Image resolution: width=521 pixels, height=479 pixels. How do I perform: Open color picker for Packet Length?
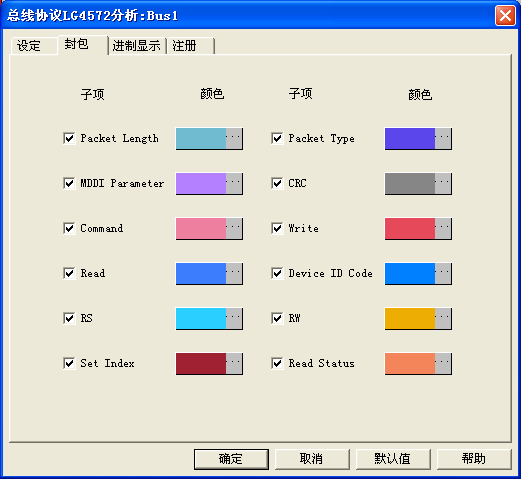coord(234,138)
